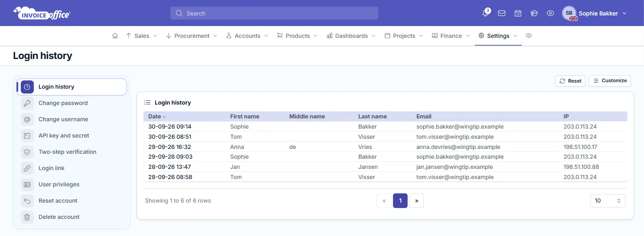Open the Products menu
644x236 pixels.
297,36
